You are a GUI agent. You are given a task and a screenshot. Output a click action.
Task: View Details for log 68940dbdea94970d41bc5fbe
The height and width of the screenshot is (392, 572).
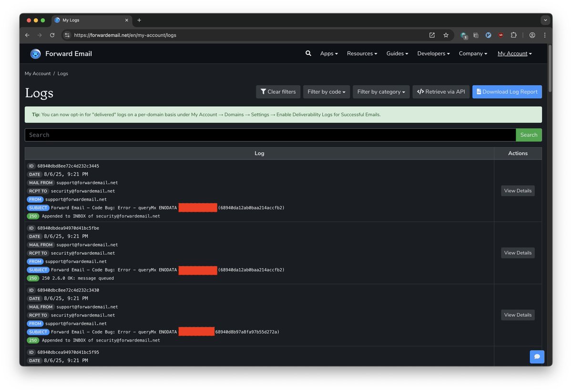click(x=518, y=253)
